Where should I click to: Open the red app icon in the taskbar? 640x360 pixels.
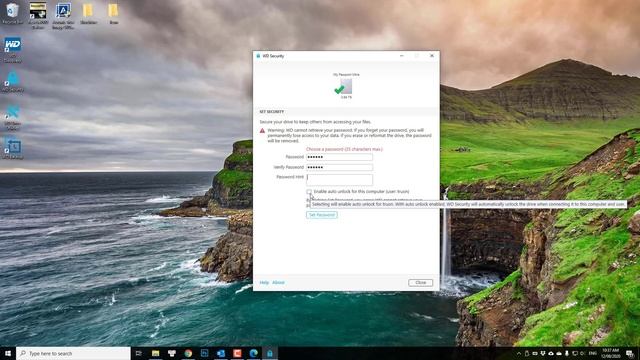point(237,353)
